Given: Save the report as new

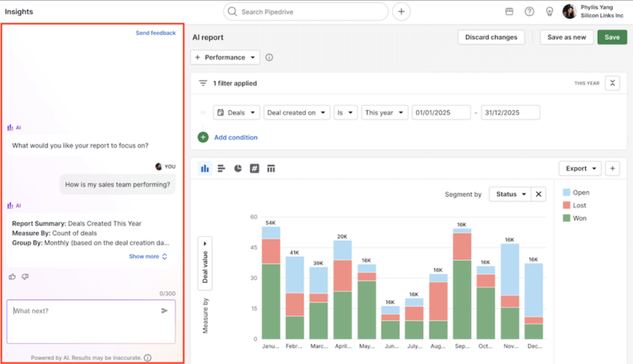Looking at the screenshot, I should pos(566,37).
